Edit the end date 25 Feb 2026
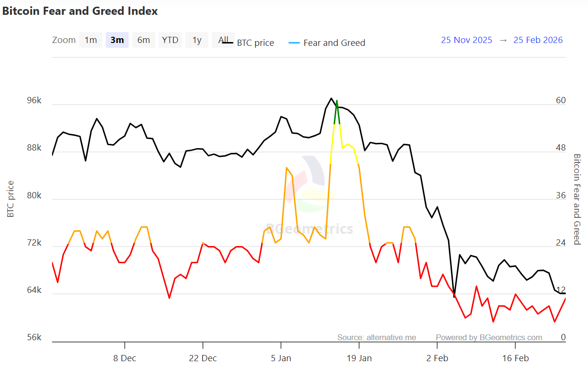588x365 pixels. (x=538, y=40)
